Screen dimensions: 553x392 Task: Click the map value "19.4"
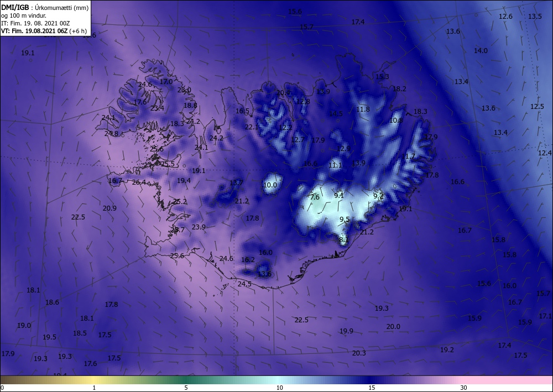pos(184,180)
